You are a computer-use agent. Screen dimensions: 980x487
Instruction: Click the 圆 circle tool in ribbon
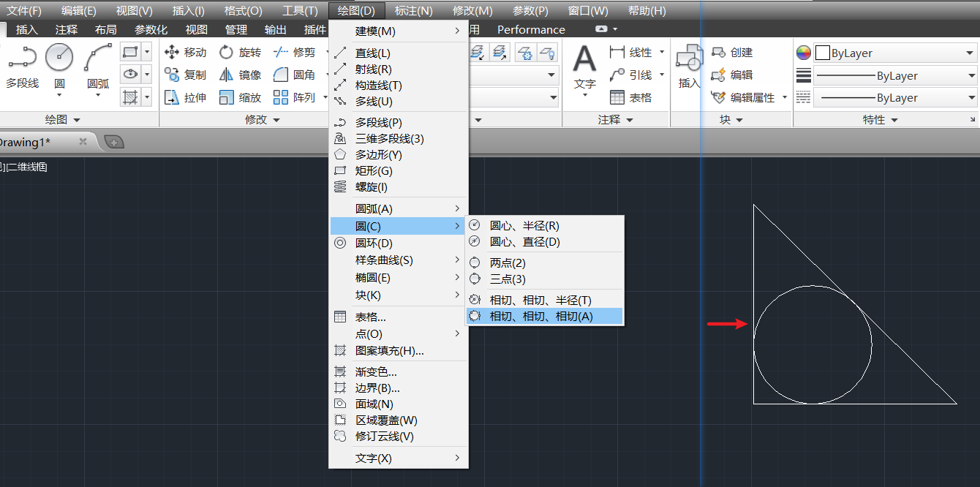coord(59,67)
